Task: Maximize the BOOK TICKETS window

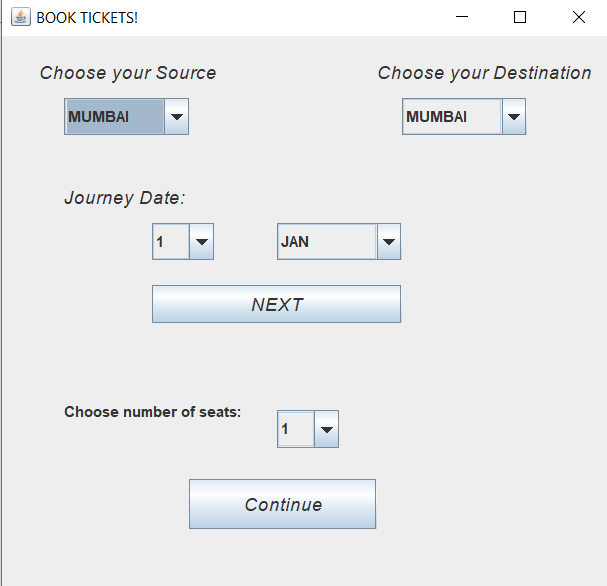Action: coord(520,17)
